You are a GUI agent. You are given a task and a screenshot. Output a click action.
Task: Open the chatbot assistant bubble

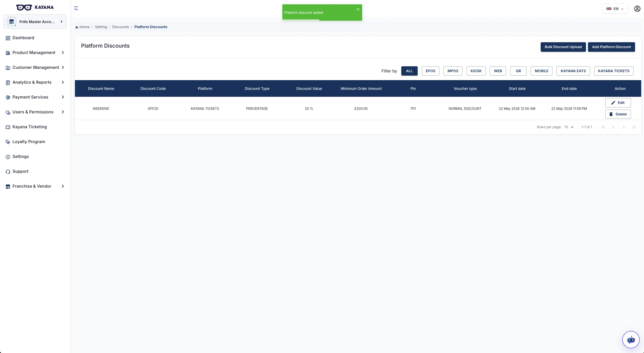(631, 340)
